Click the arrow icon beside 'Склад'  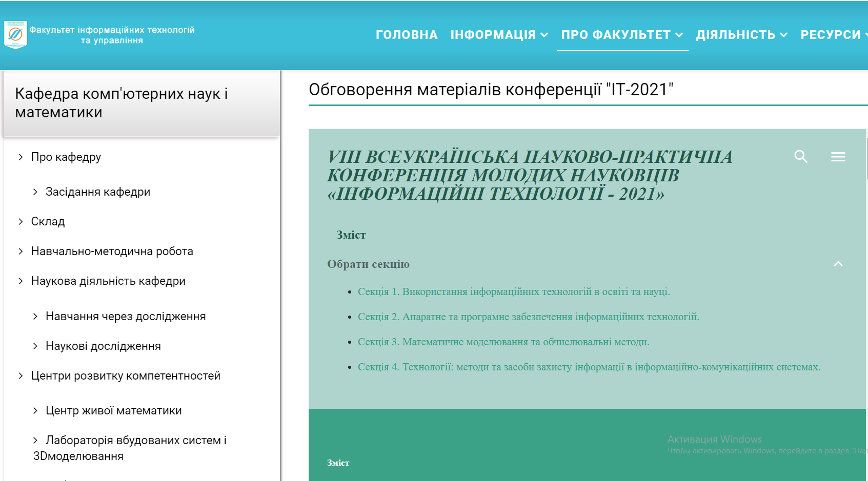(20, 221)
